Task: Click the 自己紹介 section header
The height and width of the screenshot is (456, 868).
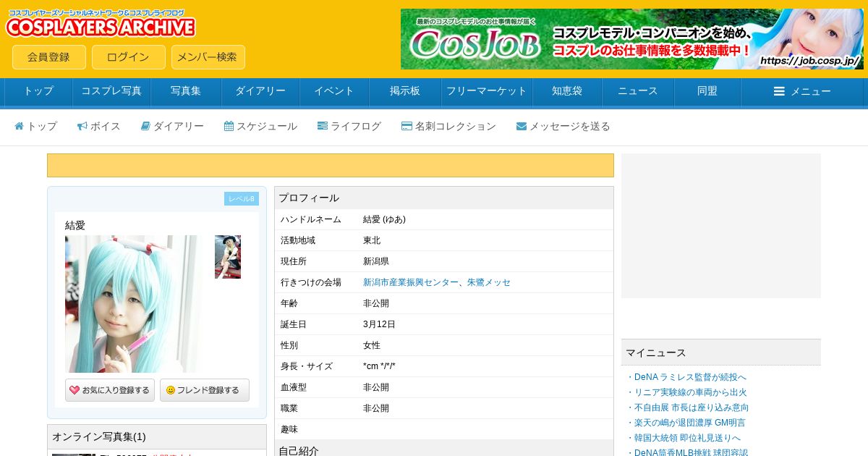Action: pos(444,449)
